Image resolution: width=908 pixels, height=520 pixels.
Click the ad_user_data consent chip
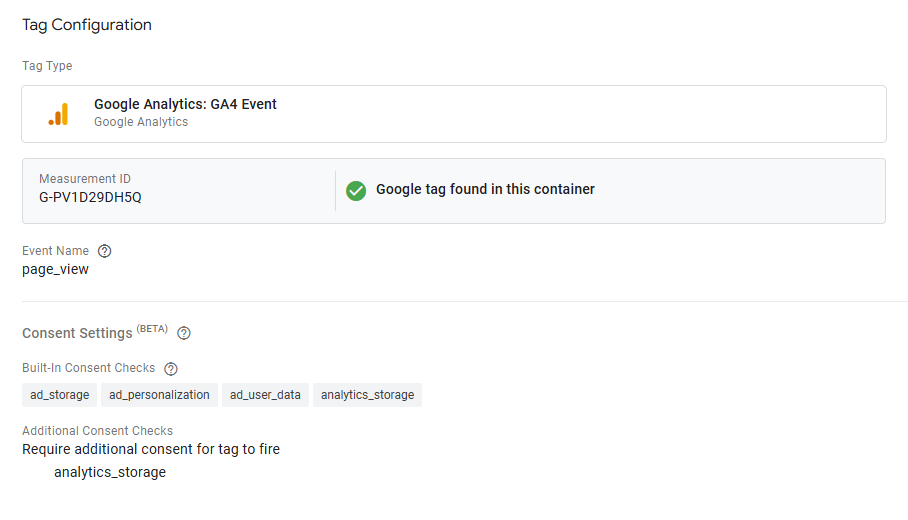point(265,395)
